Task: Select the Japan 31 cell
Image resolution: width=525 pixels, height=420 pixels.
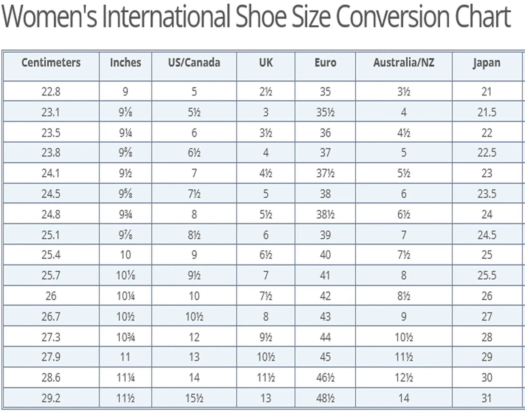Action: coord(486,398)
